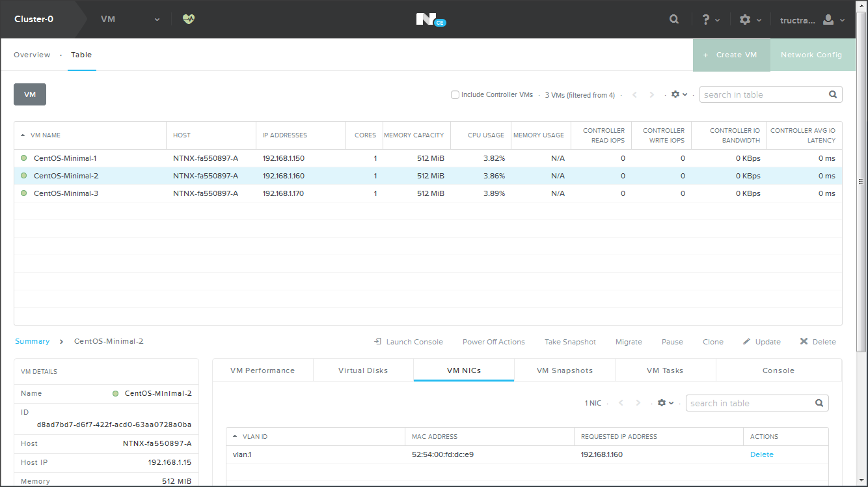Viewport: 868px width, 487px height.
Task: Open the gear settings menu in header
Action: pyautogui.click(x=745, y=20)
